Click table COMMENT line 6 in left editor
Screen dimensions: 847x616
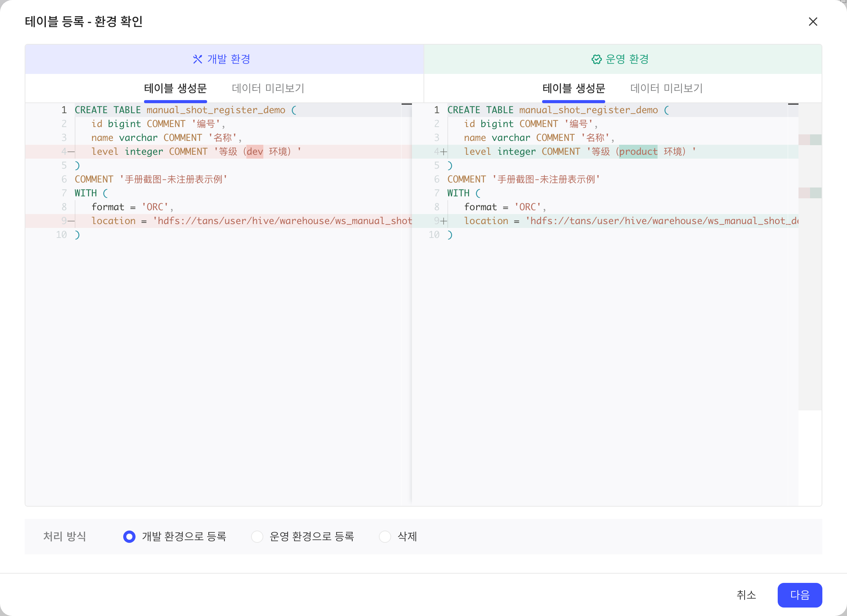click(x=151, y=179)
